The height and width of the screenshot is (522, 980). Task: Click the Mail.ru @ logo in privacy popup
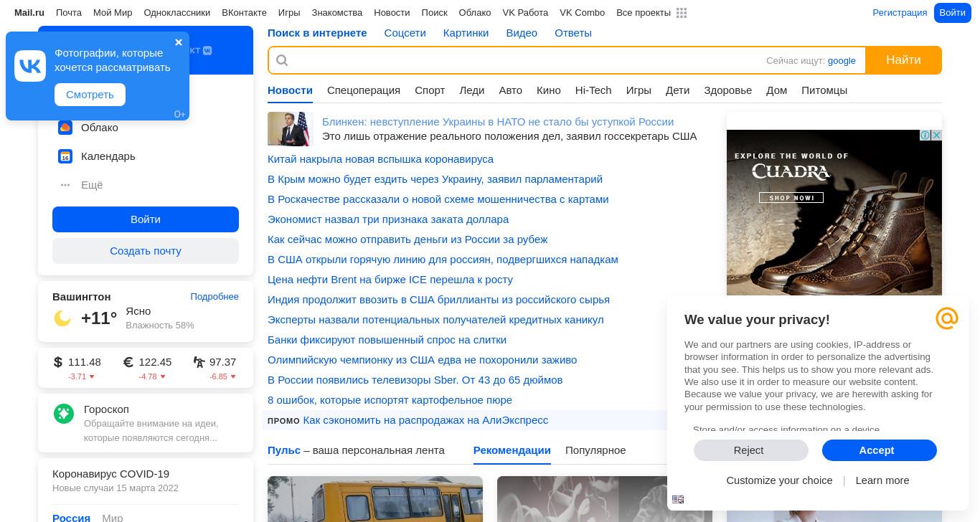click(947, 318)
